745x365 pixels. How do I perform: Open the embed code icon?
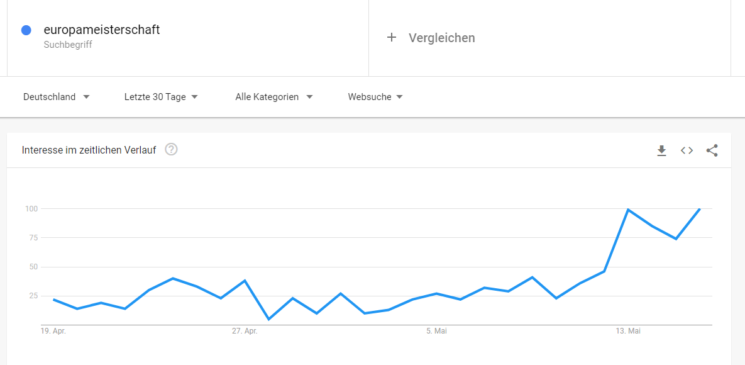pyautogui.click(x=687, y=151)
